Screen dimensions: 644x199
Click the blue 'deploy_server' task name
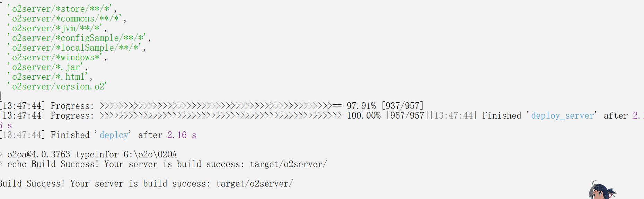(563, 115)
